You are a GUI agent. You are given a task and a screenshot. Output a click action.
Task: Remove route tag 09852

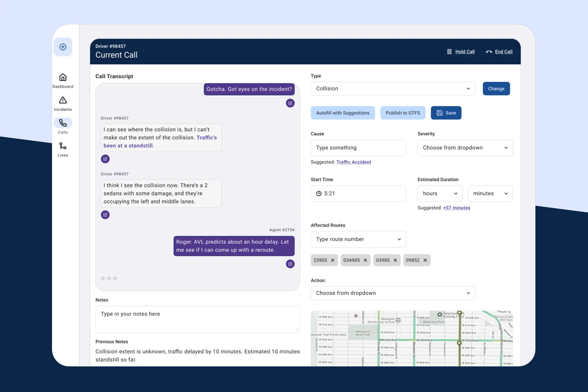tap(425, 260)
